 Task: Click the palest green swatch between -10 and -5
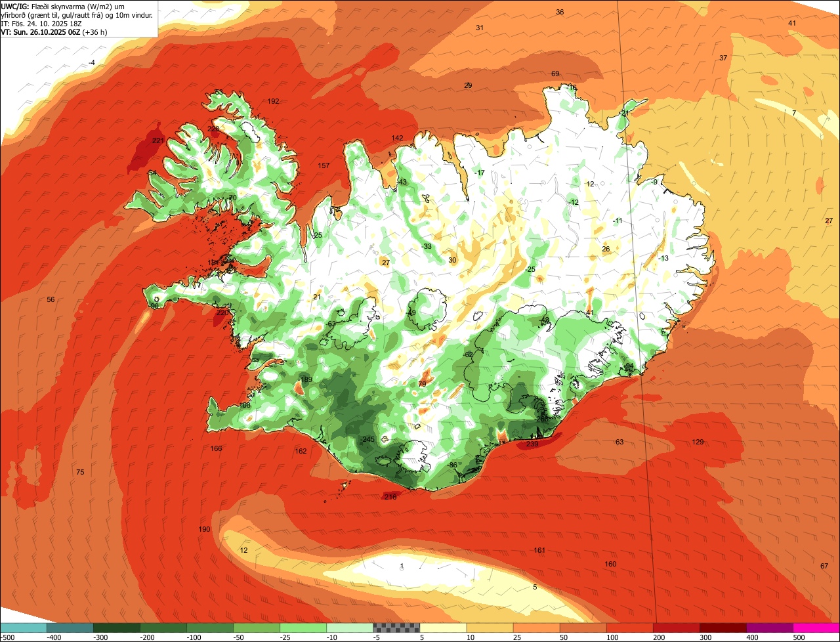pyautogui.click(x=350, y=628)
